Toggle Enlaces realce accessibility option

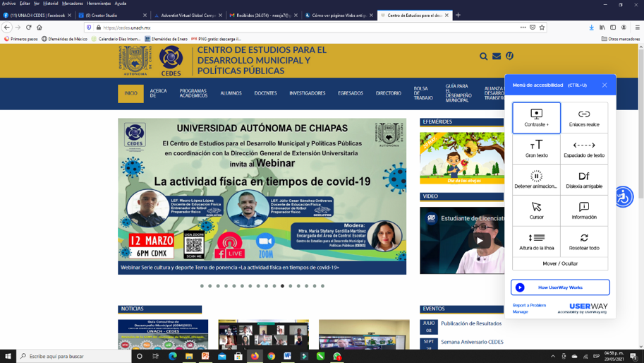584,118
